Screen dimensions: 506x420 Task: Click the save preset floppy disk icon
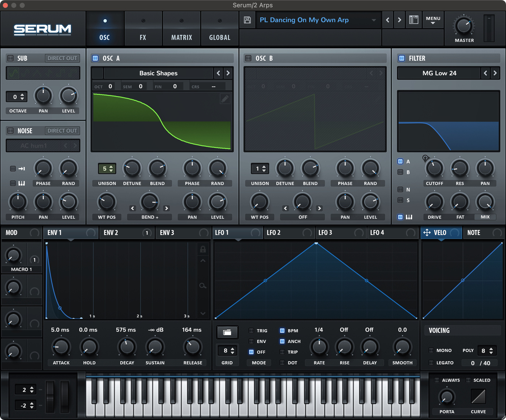247,20
